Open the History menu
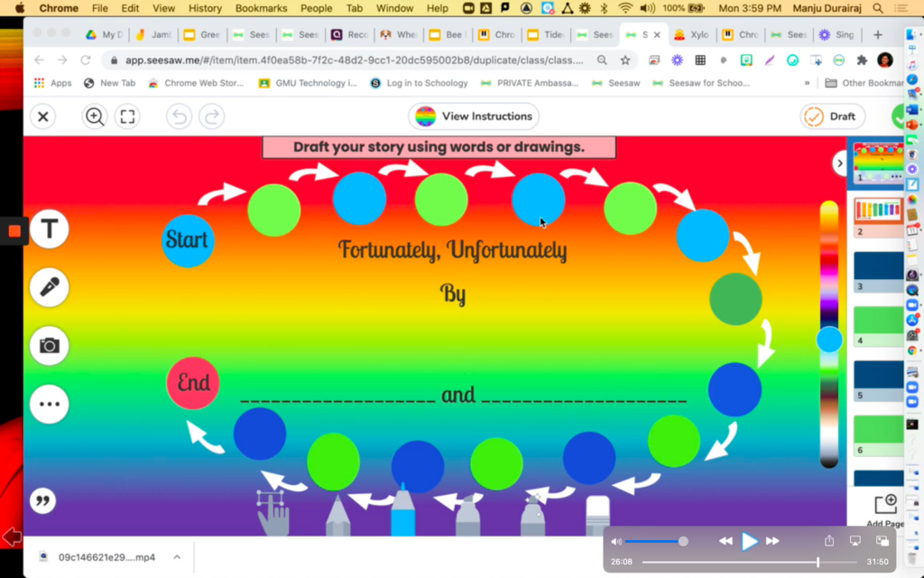Viewport: 924px width, 578px height. click(205, 8)
